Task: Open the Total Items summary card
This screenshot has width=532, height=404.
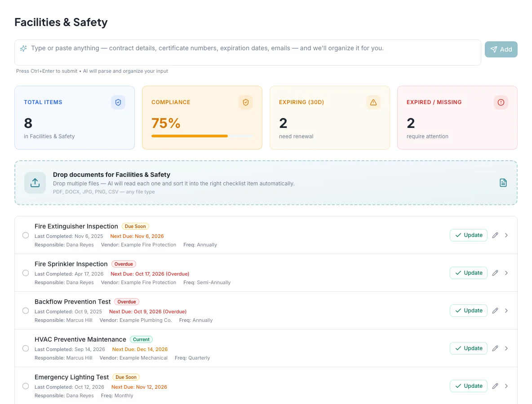Action: pos(75,118)
